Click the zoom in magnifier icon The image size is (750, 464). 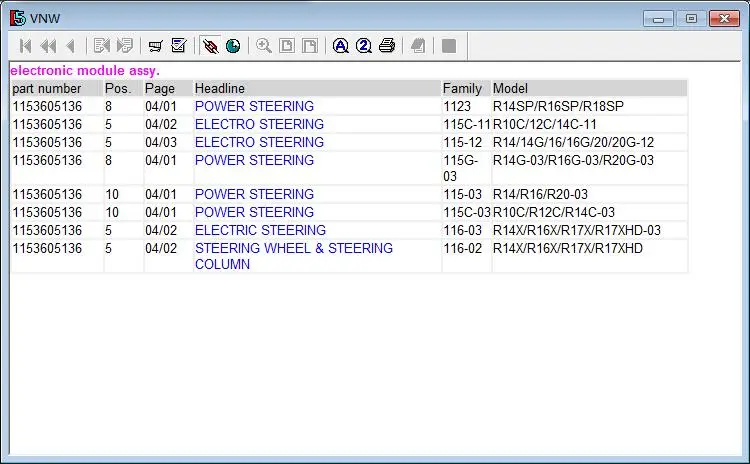[264, 46]
